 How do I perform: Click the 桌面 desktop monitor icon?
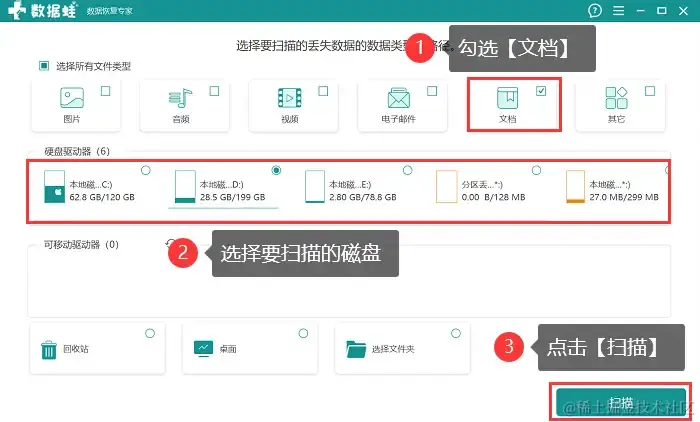tap(204, 349)
